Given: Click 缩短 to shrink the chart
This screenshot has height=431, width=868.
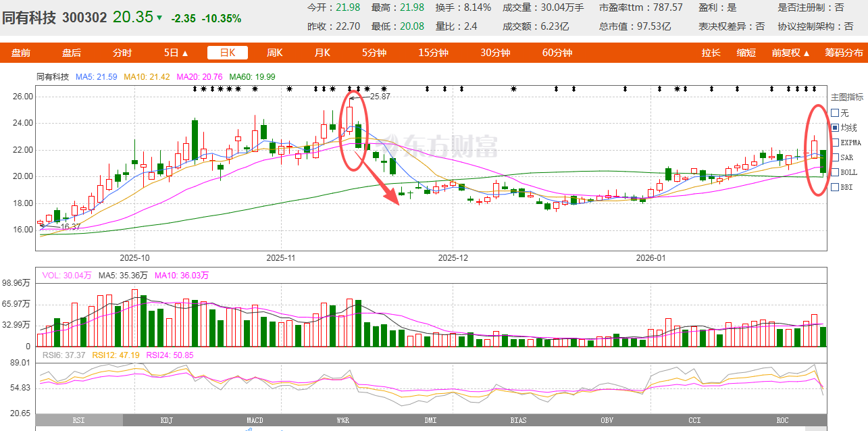Looking at the screenshot, I should [746, 53].
